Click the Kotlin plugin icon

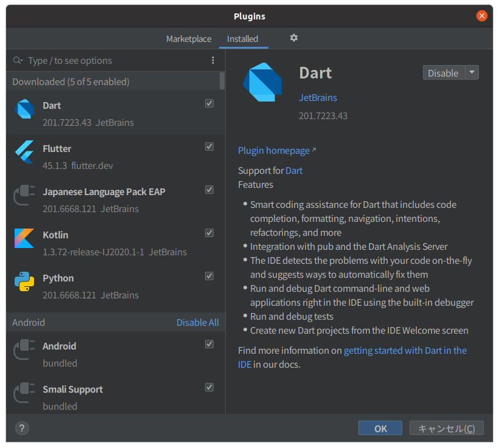click(24, 238)
